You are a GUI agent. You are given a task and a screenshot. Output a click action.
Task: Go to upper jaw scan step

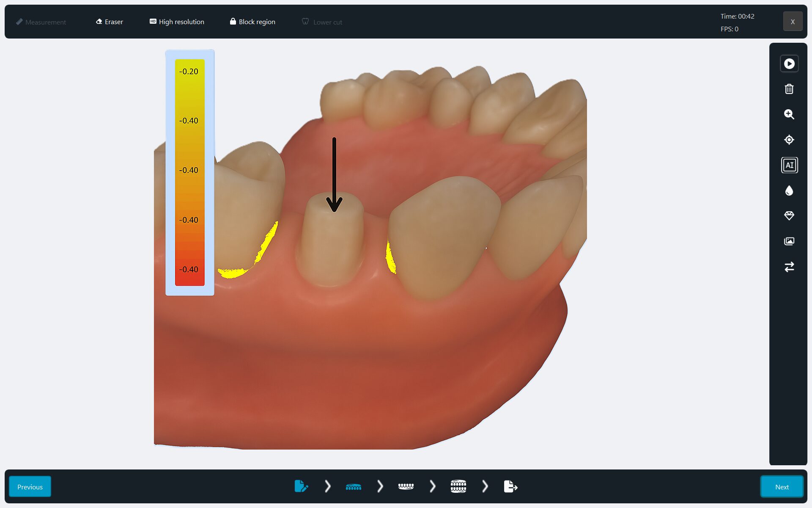[354, 486]
